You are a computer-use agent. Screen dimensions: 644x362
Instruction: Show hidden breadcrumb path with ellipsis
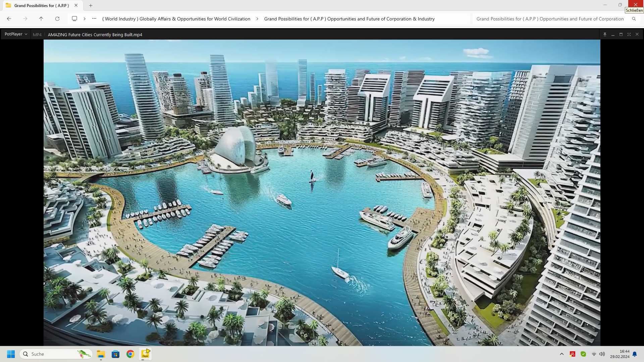click(x=94, y=19)
